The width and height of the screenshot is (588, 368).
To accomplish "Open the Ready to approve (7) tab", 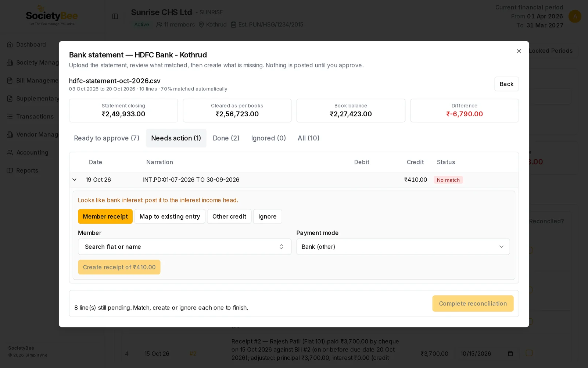I will point(107,138).
